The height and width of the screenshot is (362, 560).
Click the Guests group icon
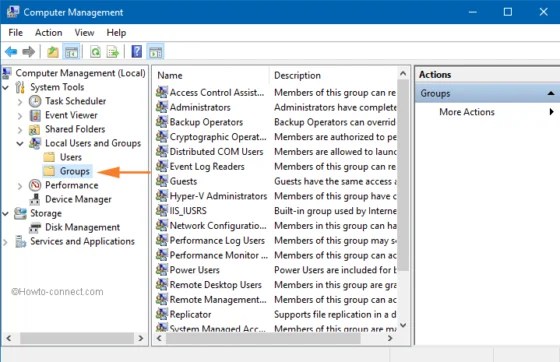click(162, 181)
